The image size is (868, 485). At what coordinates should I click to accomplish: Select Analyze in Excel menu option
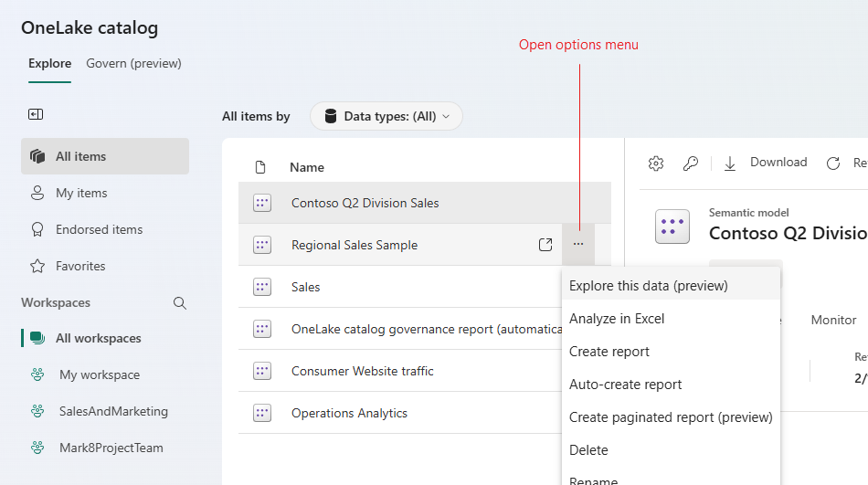[x=617, y=319]
